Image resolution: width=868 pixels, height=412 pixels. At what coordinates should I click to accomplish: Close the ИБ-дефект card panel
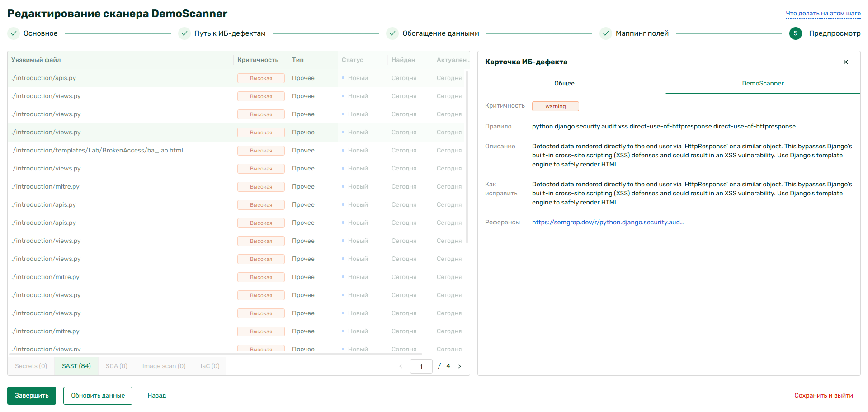(x=845, y=62)
